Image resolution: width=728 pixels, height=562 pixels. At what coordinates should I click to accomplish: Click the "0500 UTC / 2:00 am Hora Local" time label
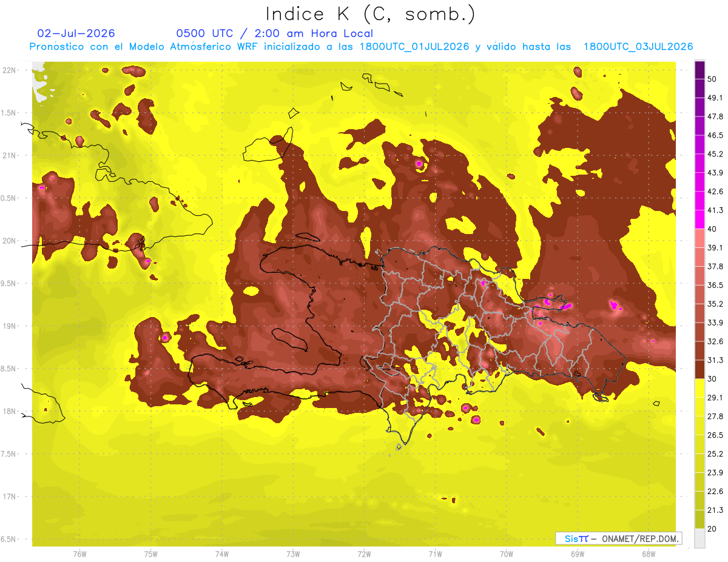(274, 33)
